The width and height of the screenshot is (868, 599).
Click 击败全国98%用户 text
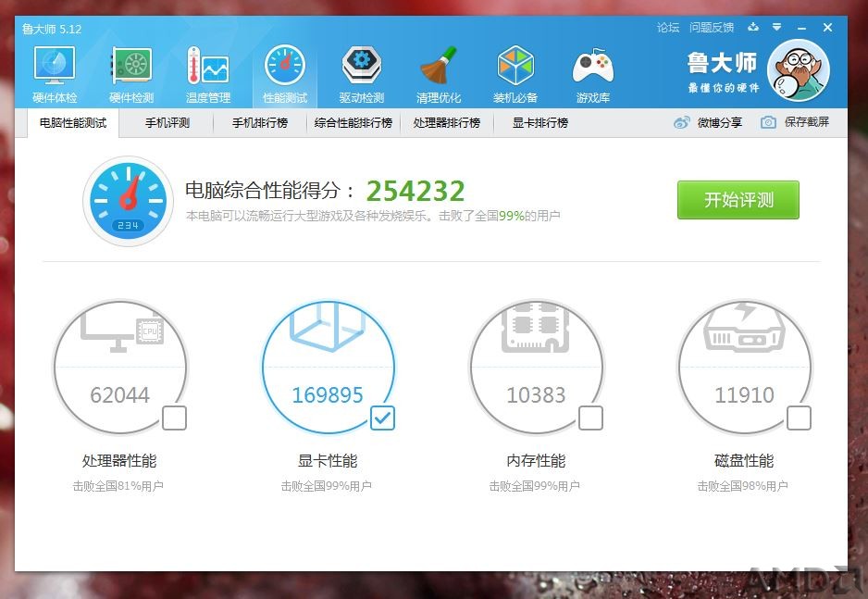coord(742,486)
